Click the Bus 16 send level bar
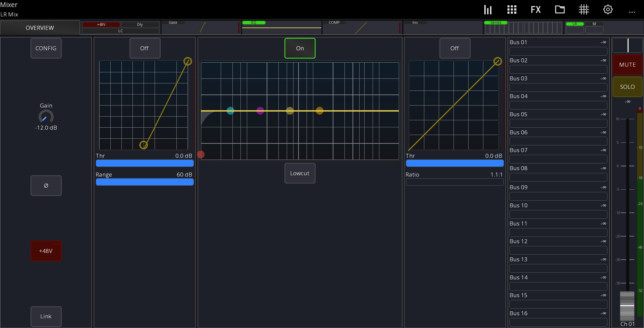 tap(558, 322)
